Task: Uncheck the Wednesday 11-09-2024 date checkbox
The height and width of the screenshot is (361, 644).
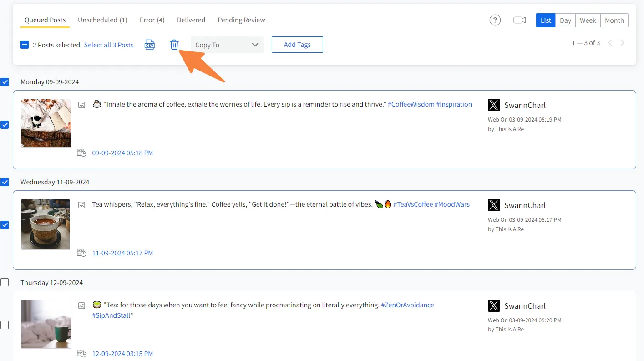Action: [5, 182]
